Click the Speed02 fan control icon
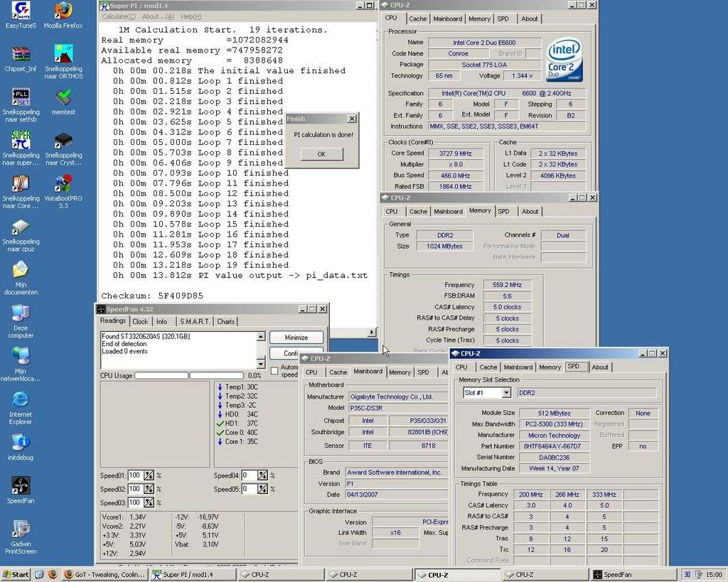The image size is (728, 582). point(149,489)
